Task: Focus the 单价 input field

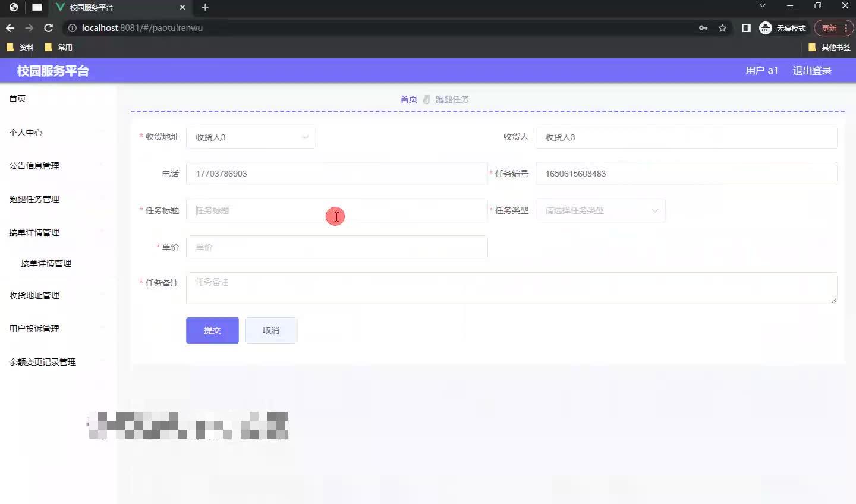Action: [336, 247]
